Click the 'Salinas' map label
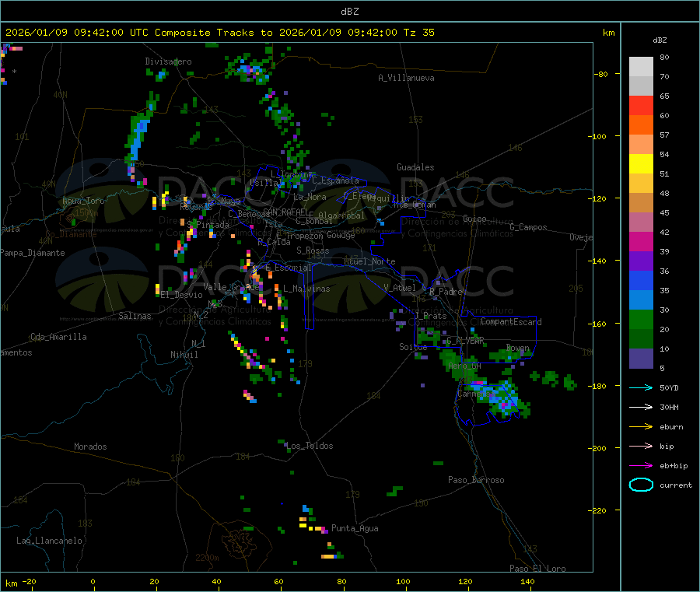The height and width of the screenshot is (592, 700). tap(135, 316)
